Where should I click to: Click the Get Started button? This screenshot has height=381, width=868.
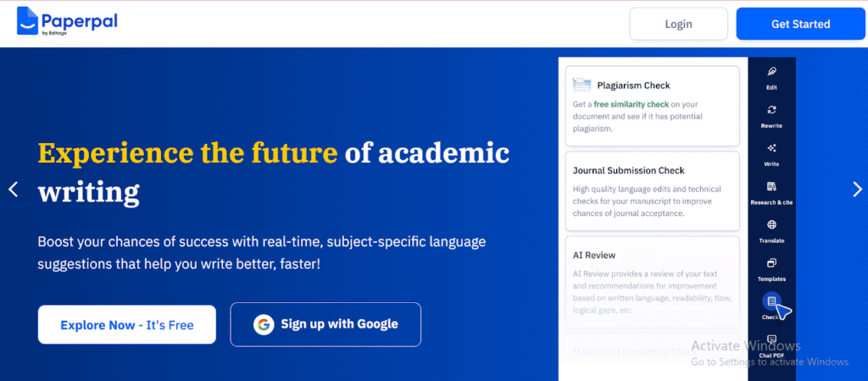pyautogui.click(x=800, y=24)
